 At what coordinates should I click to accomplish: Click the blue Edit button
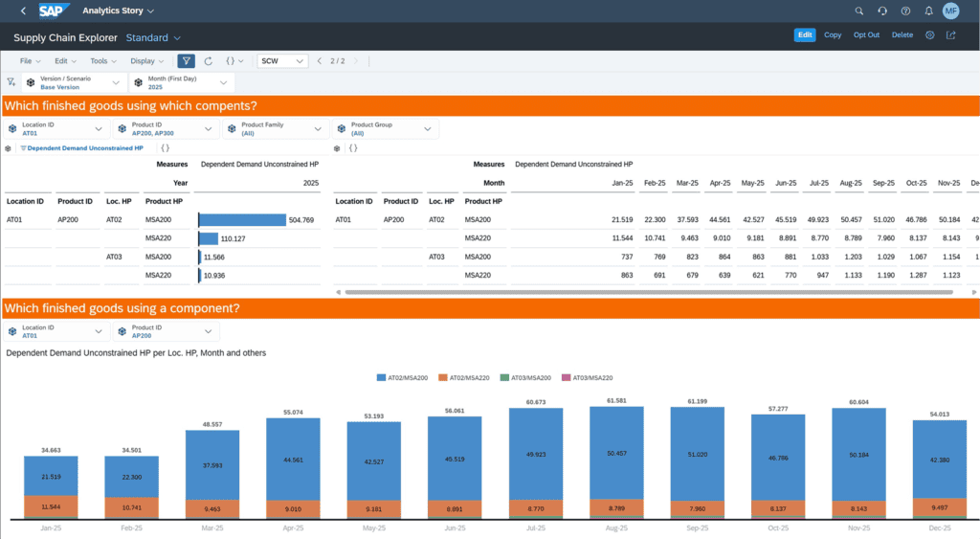[x=805, y=35]
